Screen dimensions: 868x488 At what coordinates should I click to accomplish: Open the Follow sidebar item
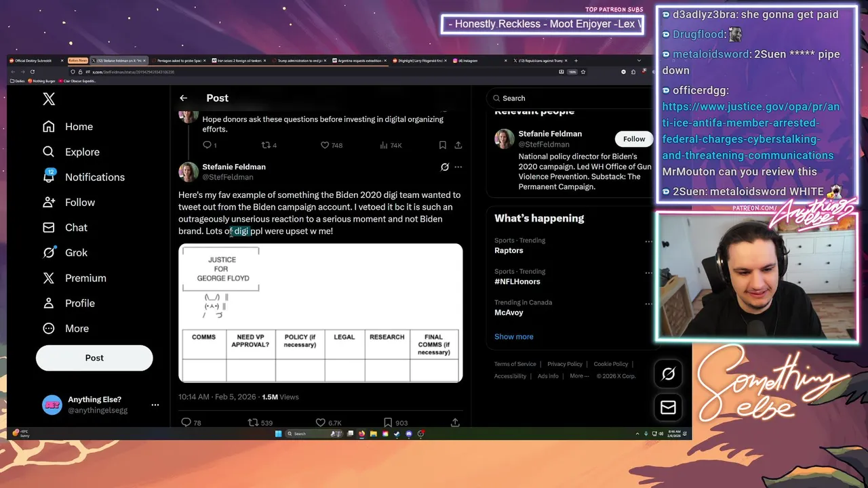coord(68,202)
